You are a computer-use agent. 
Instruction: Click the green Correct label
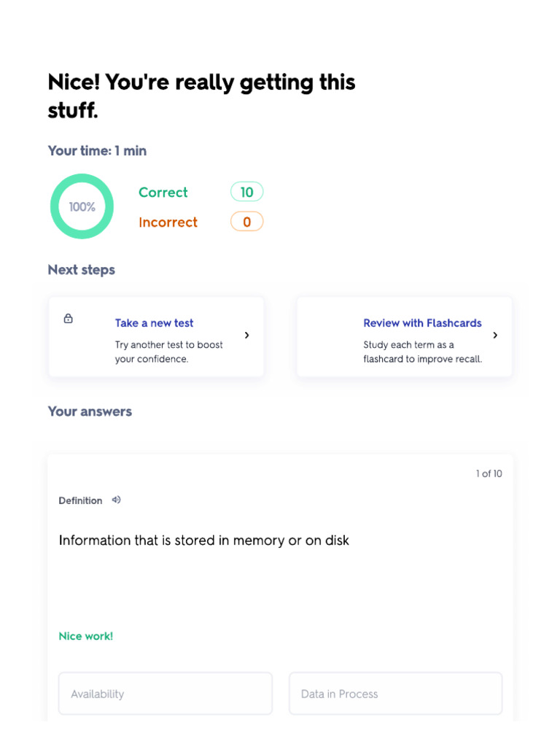pos(163,193)
